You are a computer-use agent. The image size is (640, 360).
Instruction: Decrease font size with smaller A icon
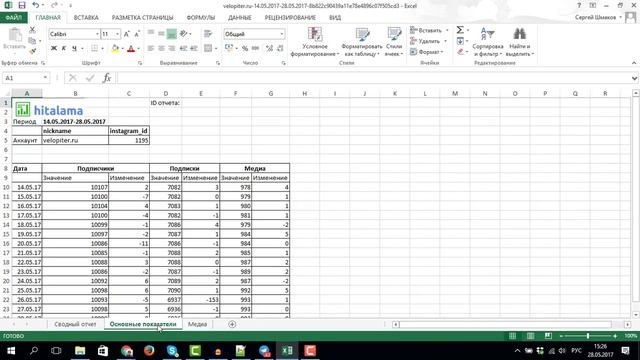pyautogui.click(x=137, y=34)
